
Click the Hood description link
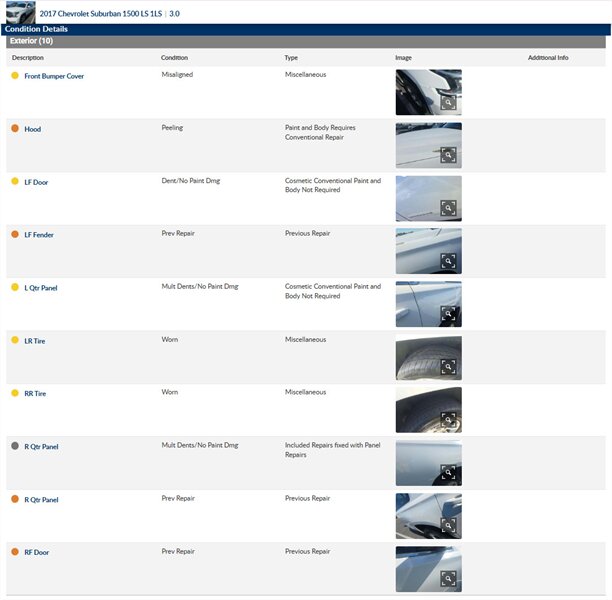click(x=33, y=129)
